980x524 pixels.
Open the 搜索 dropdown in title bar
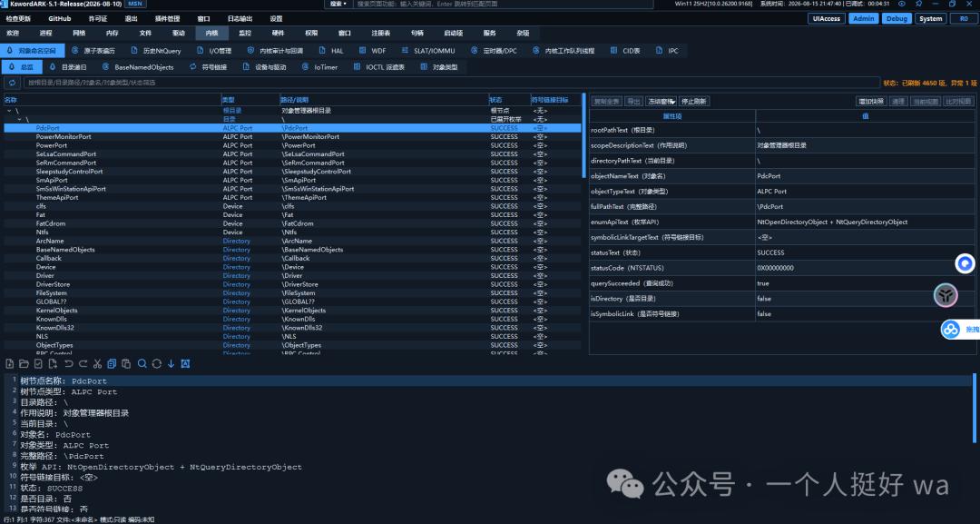(338, 4)
